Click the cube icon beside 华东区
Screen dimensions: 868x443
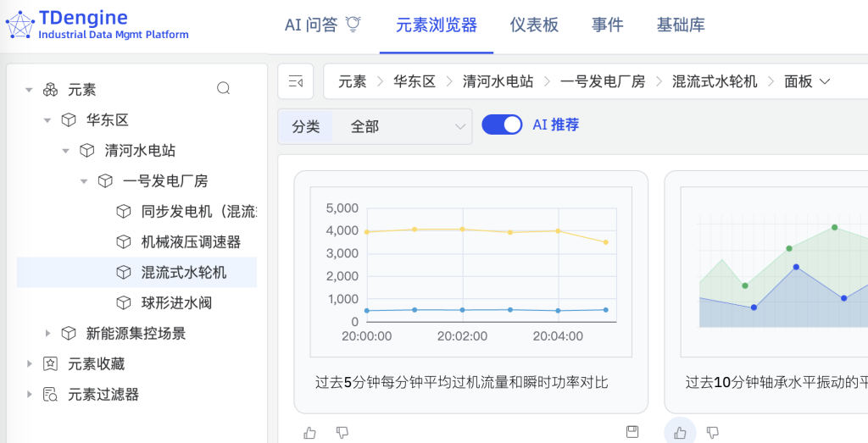(69, 120)
